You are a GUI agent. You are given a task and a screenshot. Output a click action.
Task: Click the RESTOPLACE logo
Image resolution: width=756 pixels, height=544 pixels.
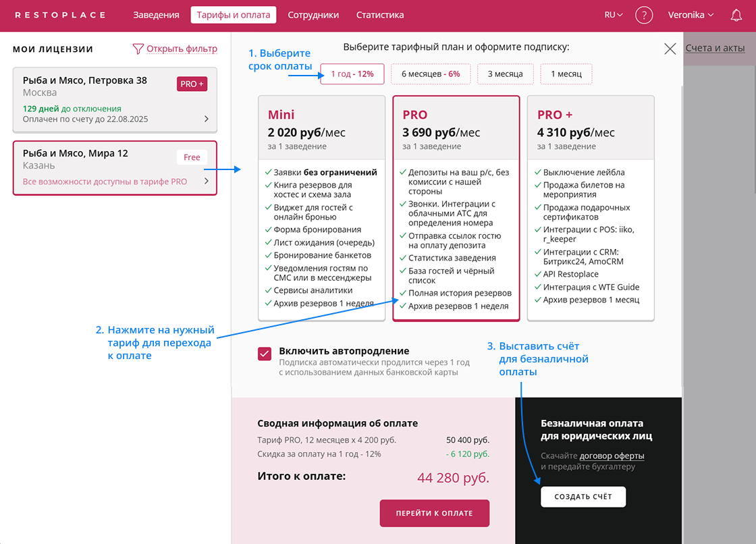click(60, 15)
